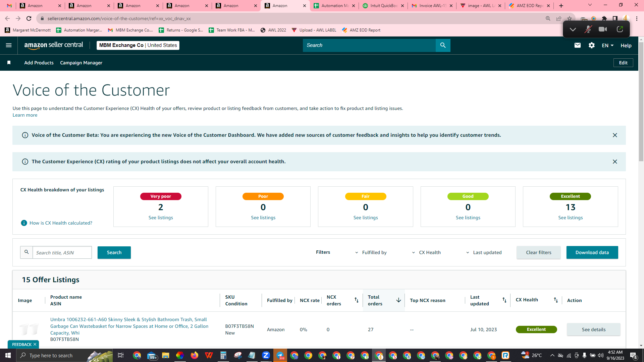644x362 pixels.
Task: Click See details for the Umbra trash can
Action: [593, 329]
